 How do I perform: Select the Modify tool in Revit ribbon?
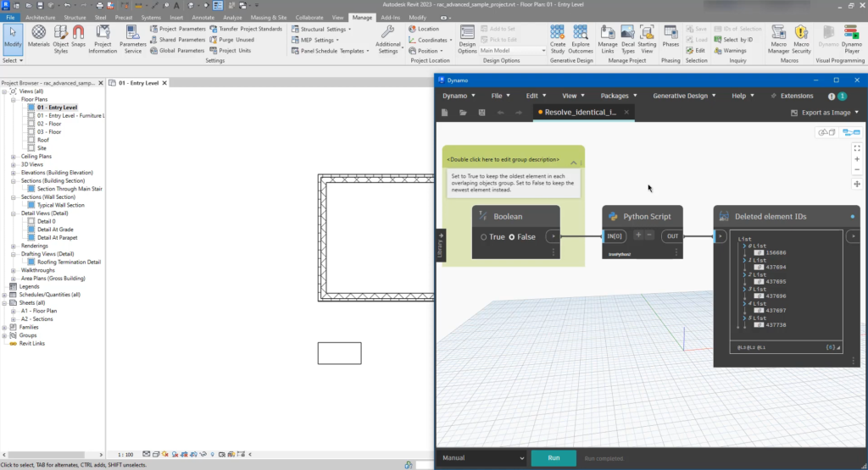point(13,39)
